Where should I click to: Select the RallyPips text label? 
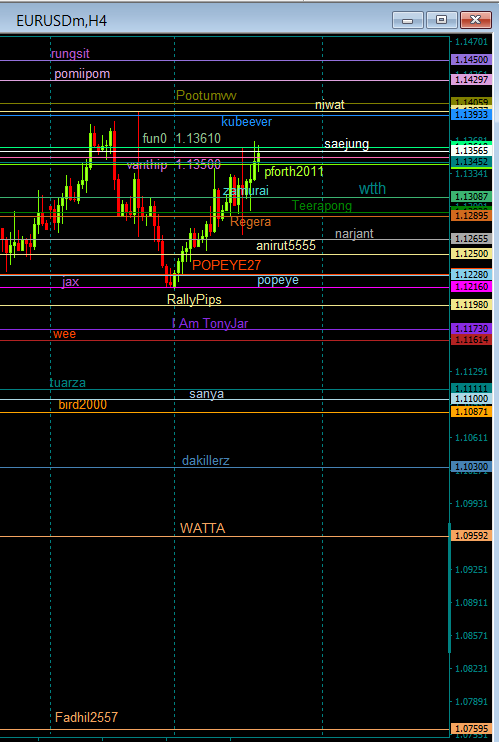[x=194, y=299]
